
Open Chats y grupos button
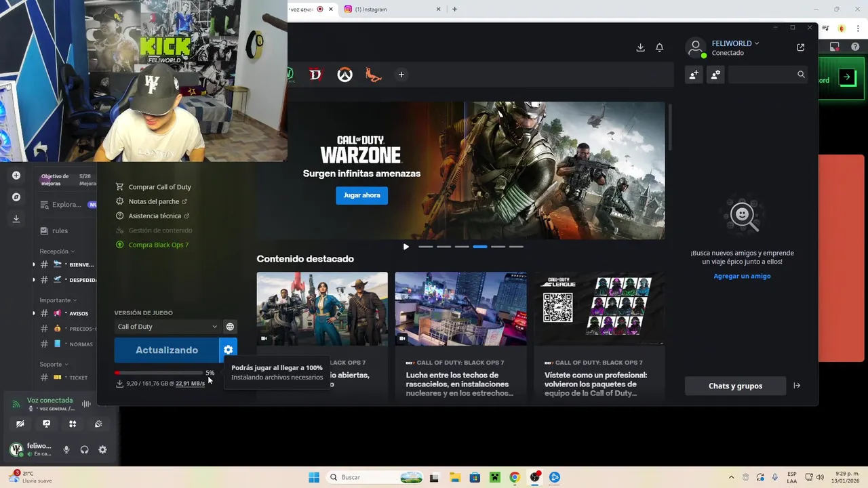[735, 386]
